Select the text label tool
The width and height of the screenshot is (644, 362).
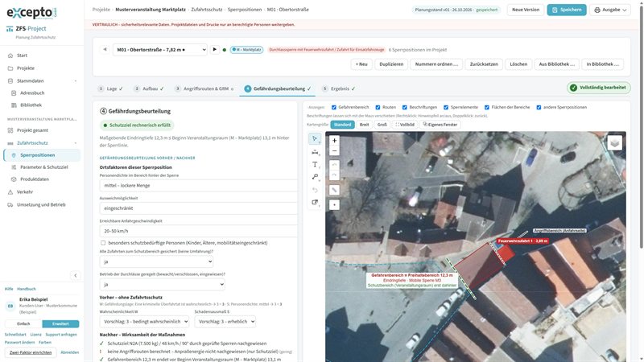(x=315, y=165)
